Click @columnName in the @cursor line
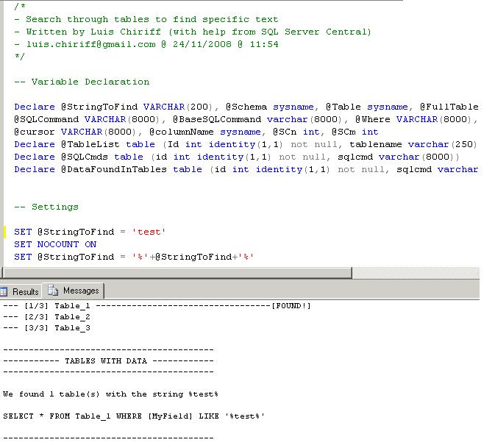This screenshot has height=448, width=495. click(x=182, y=132)
